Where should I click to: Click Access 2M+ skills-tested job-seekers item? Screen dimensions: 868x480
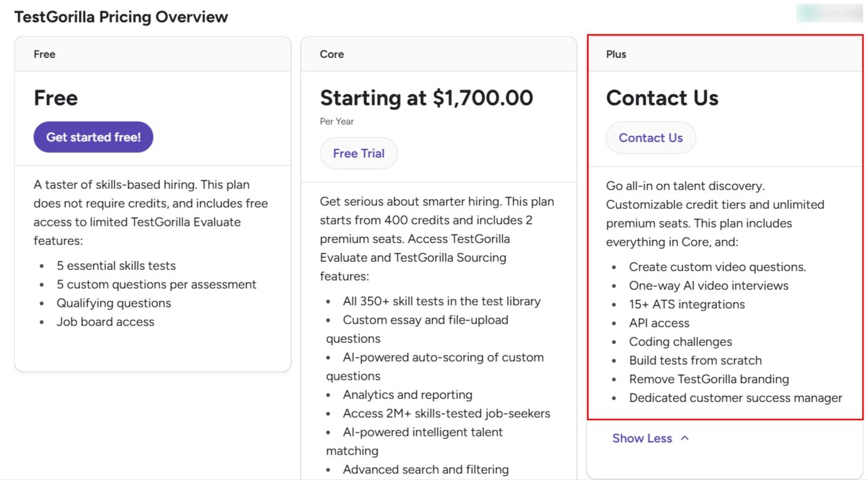(x=446, y=413)
